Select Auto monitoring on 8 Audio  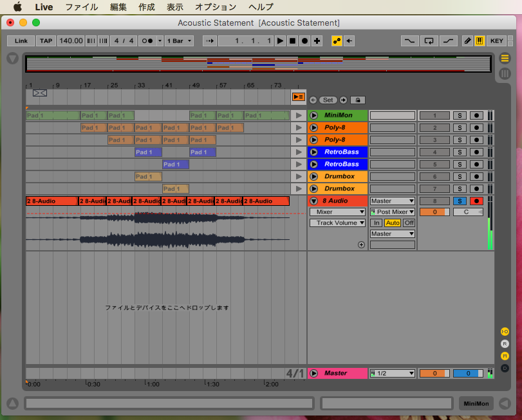tap(393, 223)
